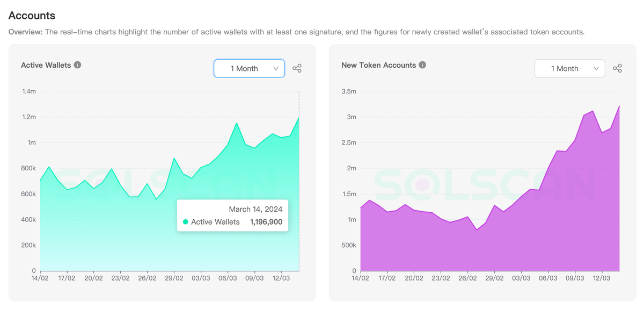The width and height of the screenshot is (644, 309).
Task: Click the info icon beside Active Wallets
Action: [x=78, y=65]
